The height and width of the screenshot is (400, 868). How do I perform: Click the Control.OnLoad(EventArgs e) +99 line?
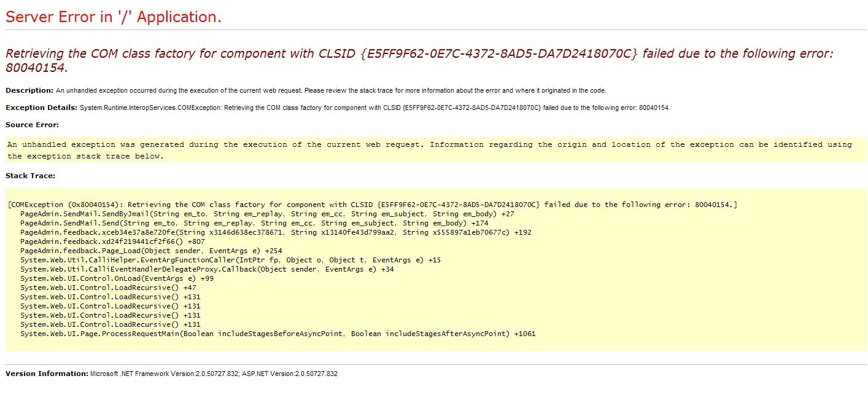tap(117, 278)
